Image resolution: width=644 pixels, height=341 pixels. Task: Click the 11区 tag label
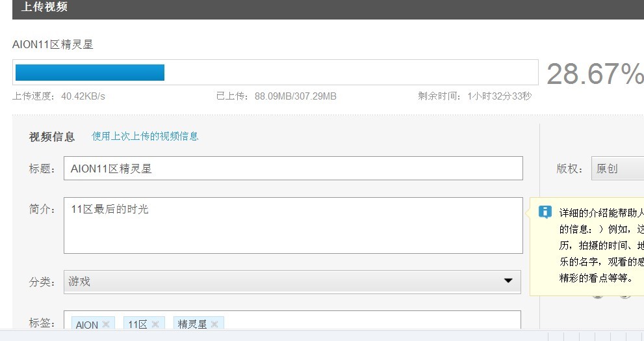click(x=137, y=325)
